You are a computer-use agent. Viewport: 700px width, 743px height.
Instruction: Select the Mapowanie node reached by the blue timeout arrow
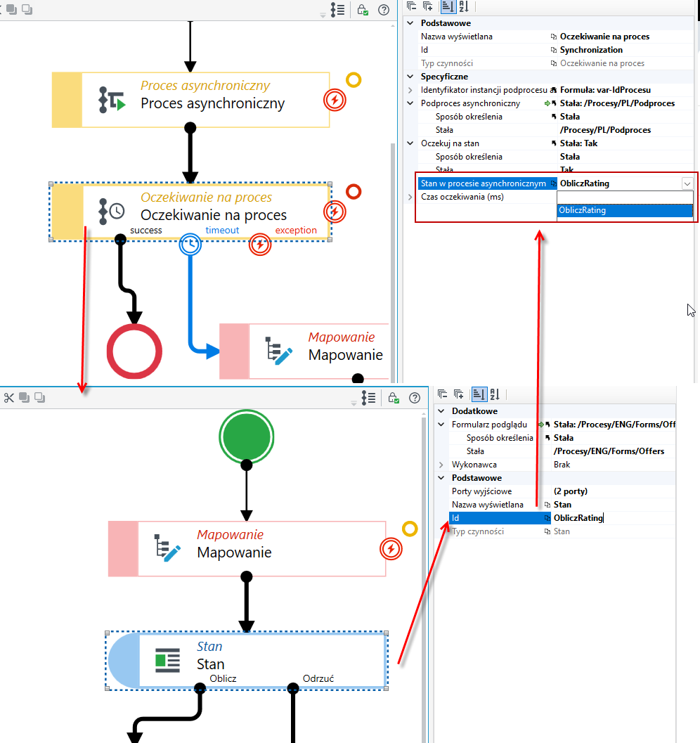[x=304, y=351]
